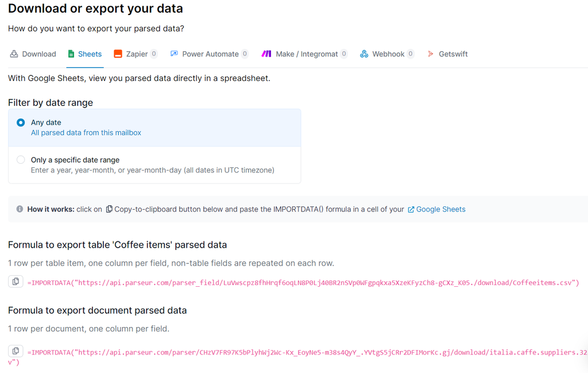The image size is (588, 373).
Task: Click the Getswift arrow icon
Action: click(x=431, y=53)
